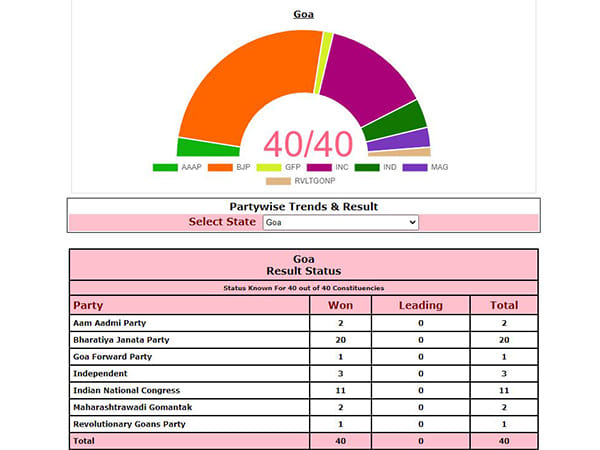This screenshot has width=600, height=450.
Task: Click Won value 20 for Bharatiya Janata Party
Action: pos(341,340)
